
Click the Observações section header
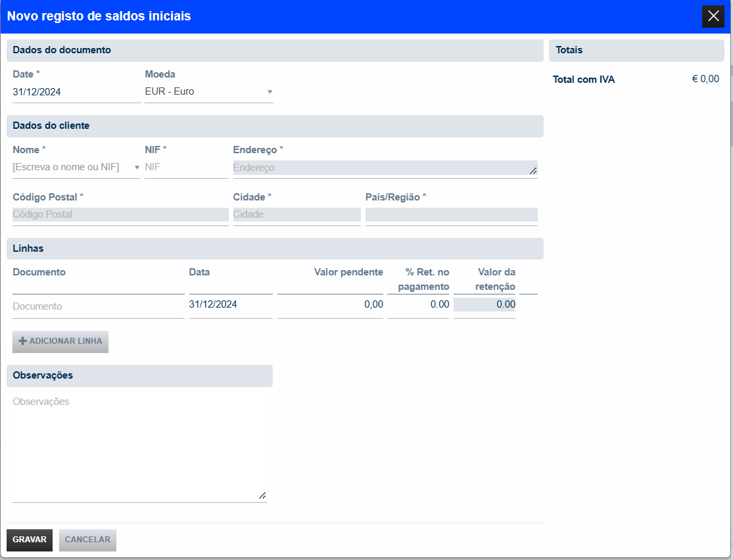coord(140,376)
